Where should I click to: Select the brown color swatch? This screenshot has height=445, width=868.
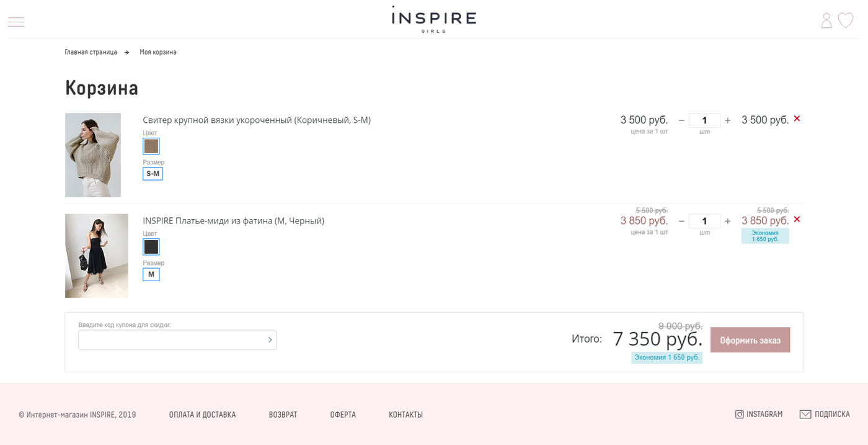click(151, 146)
